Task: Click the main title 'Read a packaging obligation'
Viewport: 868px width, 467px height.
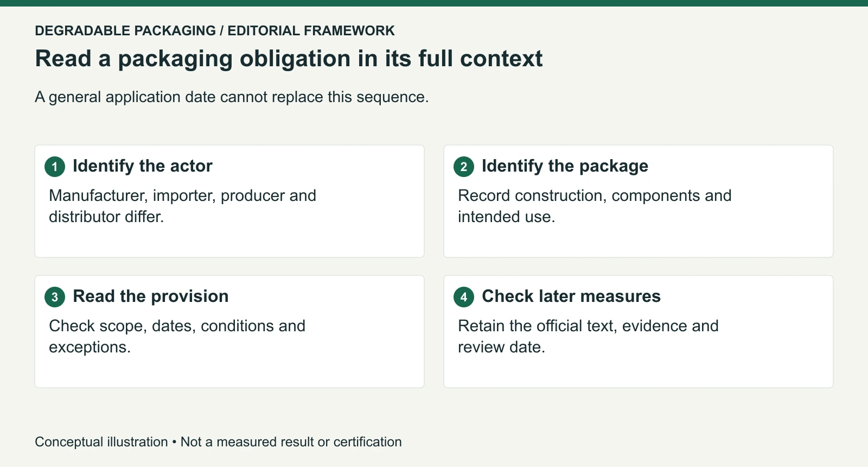Action: (289, 59)
